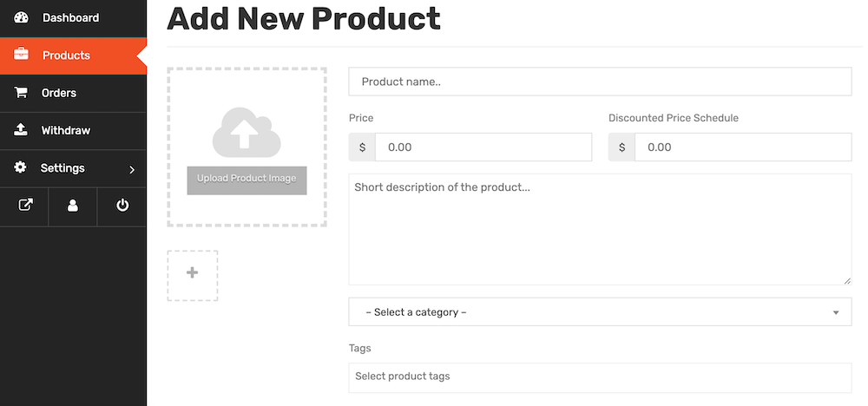Click the Settings gear icon
The width and height of the screenshot is (868, 406).
(21, 167)
